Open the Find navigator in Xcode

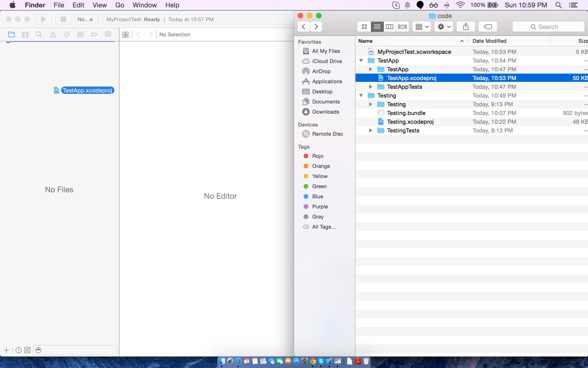(39, 34)
